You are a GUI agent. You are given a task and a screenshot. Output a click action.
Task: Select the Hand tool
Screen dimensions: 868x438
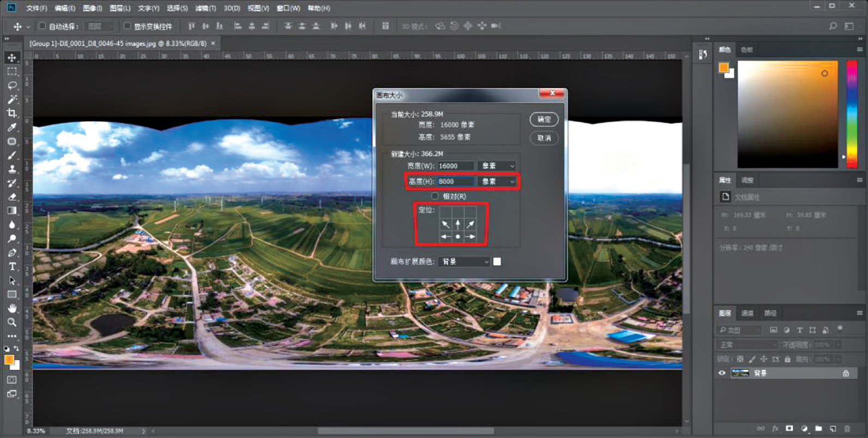(11, 308)
